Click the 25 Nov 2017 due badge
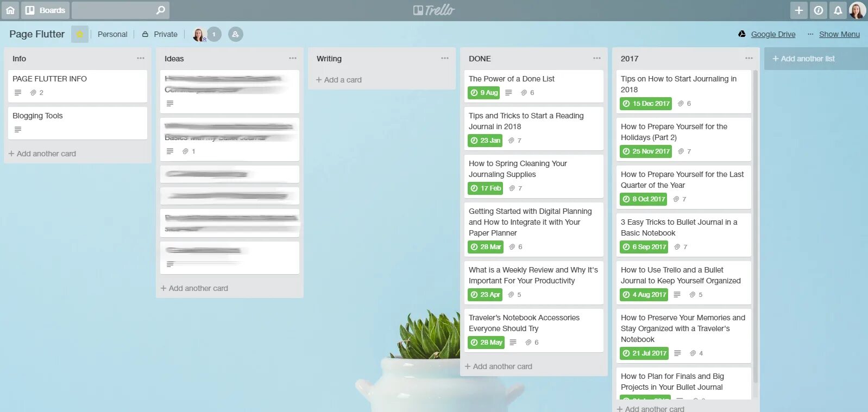The width and height of the screenshot is (868, 412). 646,151
